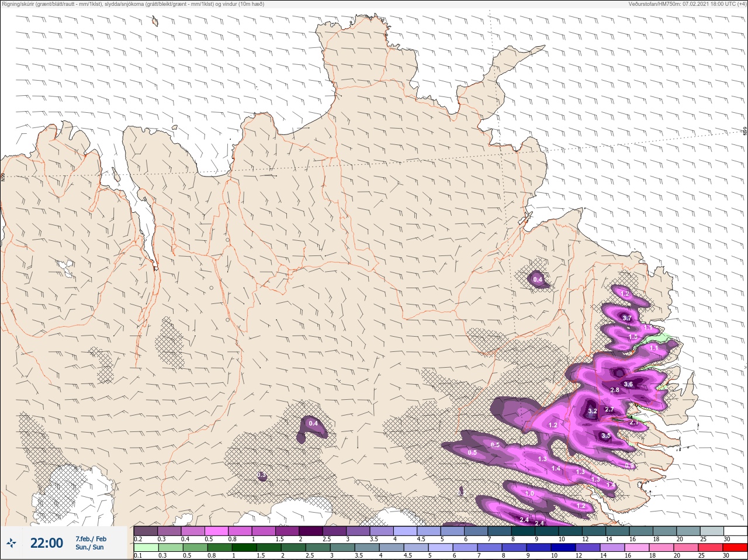Screen dimensions: 748x560
Task: Click the weekday text 'Sun./ Sun'
Action: point(89,547)
